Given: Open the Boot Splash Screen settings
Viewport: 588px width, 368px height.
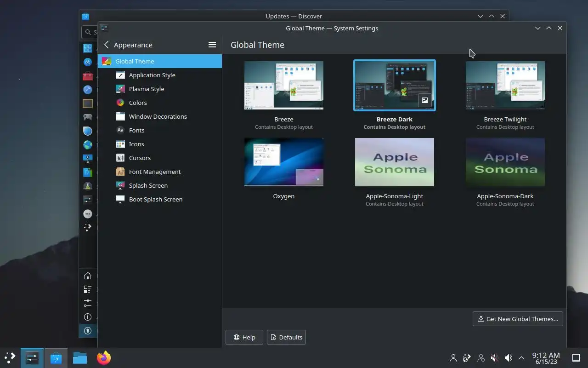Looking at the screenshot, I should tap(159, 199).
